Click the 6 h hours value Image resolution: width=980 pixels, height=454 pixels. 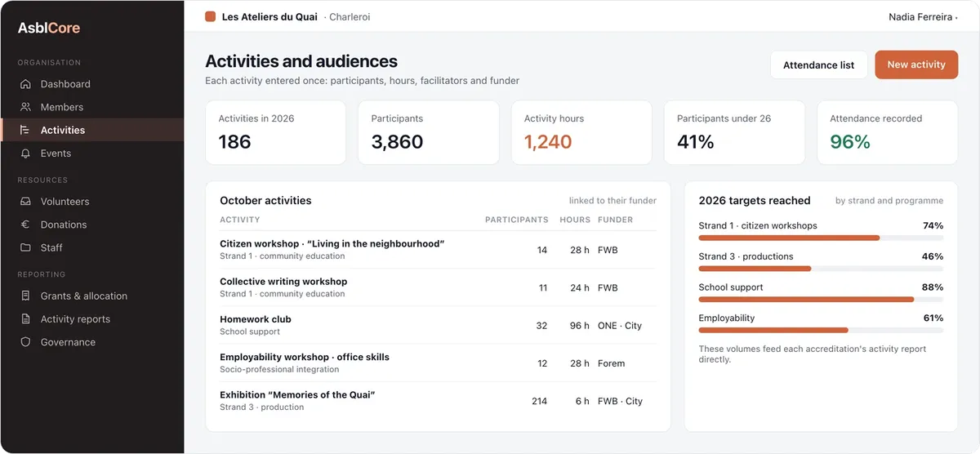(582, 401)
